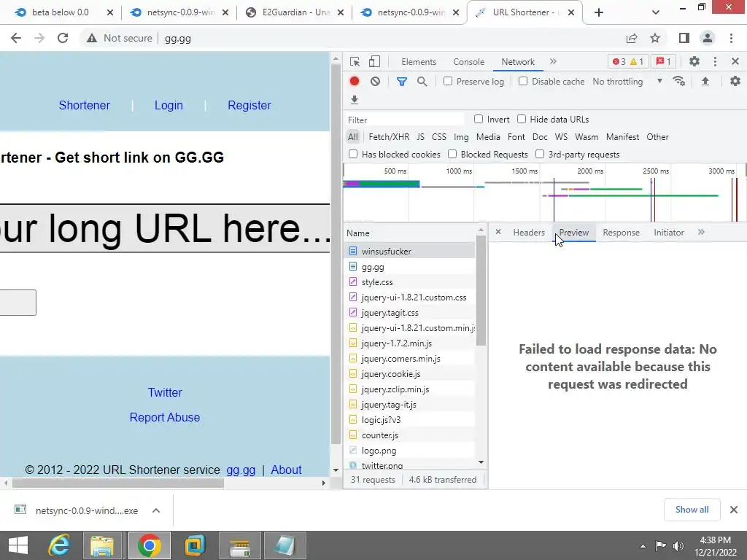
Task: Open Internet Explorer from taskbar
Action: [58, 545]
